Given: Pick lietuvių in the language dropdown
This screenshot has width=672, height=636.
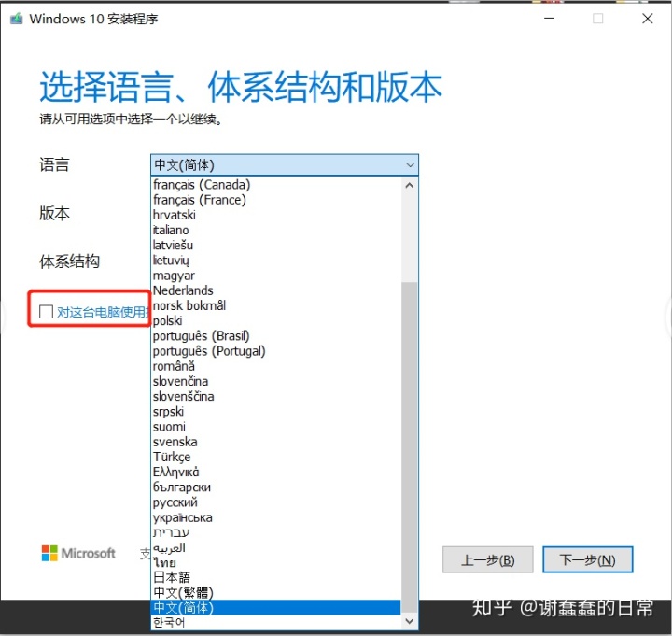Looking at the screenshot, I should (x=276, y=261).
